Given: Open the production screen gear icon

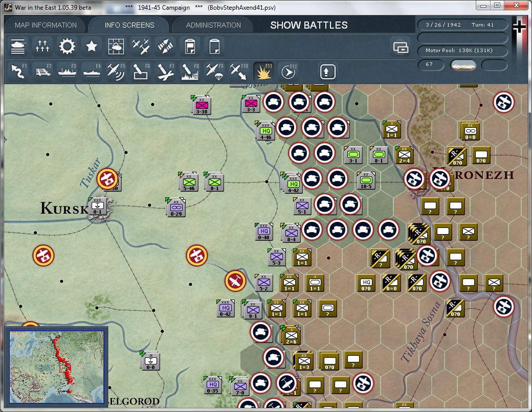Looking at the screenshot, I should [x=67, y=47].
